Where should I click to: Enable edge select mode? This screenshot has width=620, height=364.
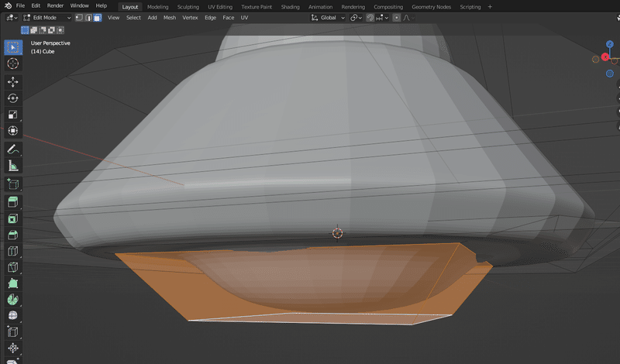tap(88, 17)
